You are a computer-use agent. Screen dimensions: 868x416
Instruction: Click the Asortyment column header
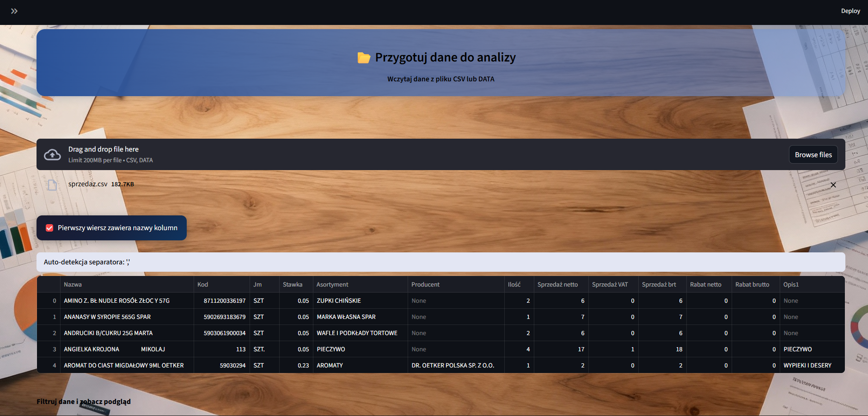(x=361, y=284)
